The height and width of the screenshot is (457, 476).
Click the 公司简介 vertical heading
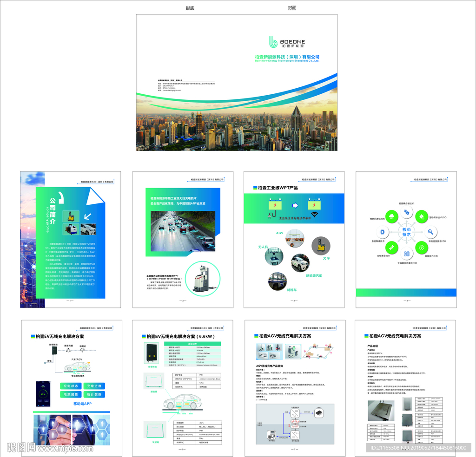point(53,211)
